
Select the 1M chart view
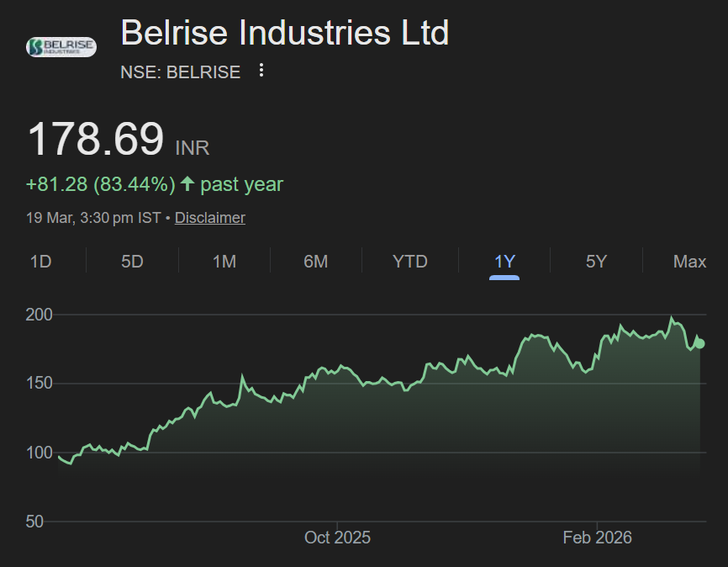coord(224,262)
